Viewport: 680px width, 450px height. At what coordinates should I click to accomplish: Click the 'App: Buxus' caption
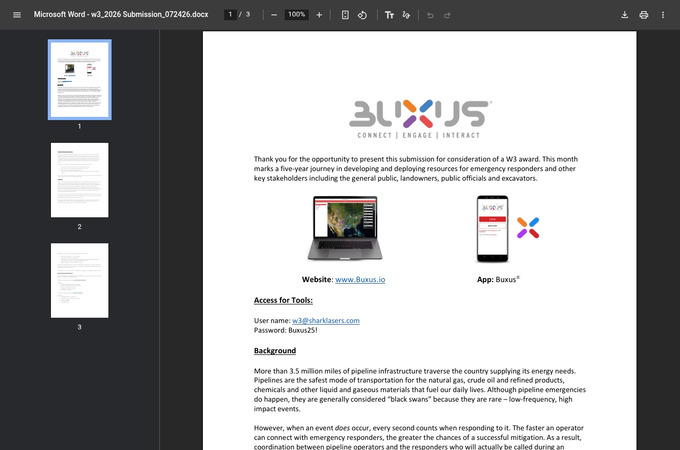498,280
